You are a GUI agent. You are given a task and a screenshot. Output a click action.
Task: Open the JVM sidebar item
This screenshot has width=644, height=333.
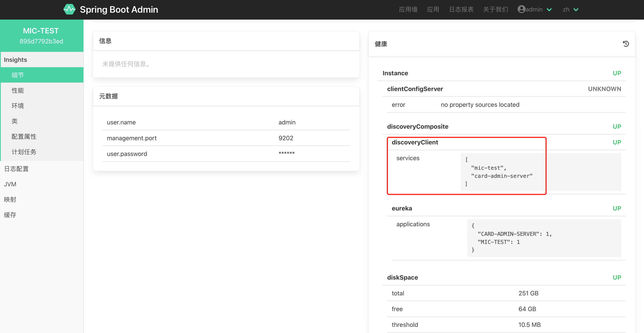coord(42,184)
